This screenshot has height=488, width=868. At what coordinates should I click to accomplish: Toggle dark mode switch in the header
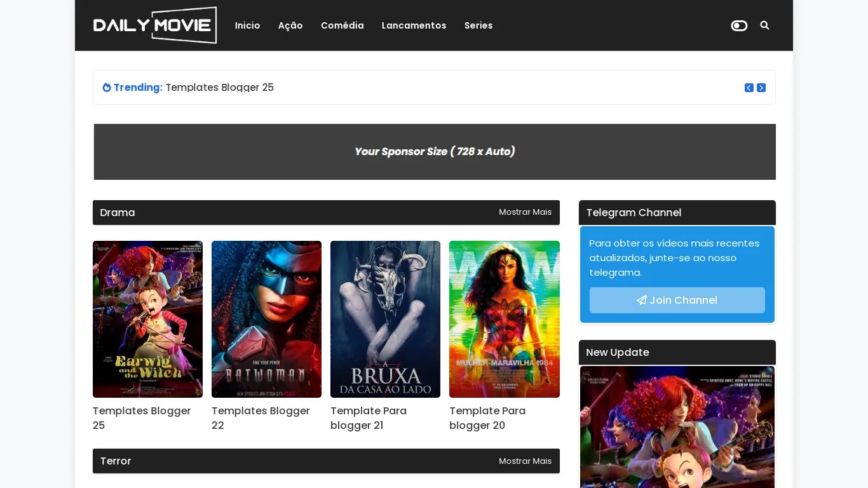(739, 25)
